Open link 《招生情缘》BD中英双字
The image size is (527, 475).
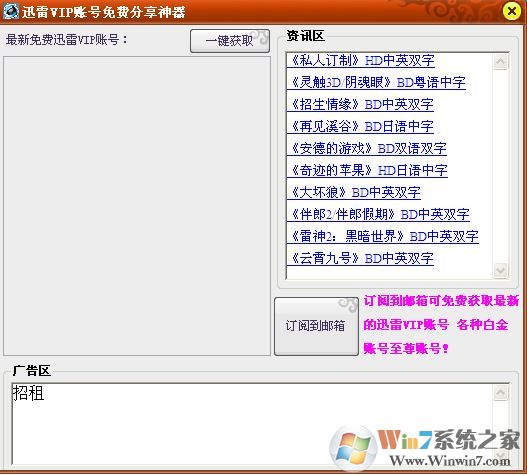pos(361,105)
